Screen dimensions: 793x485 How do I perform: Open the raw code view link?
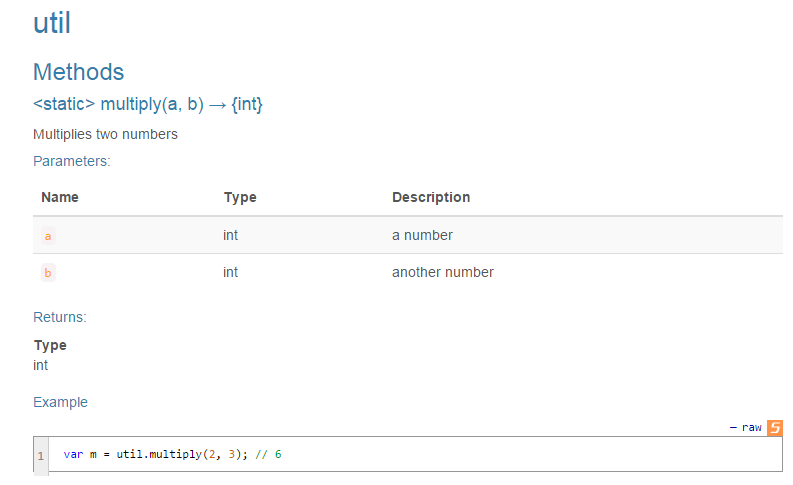[x=751, y=427]
